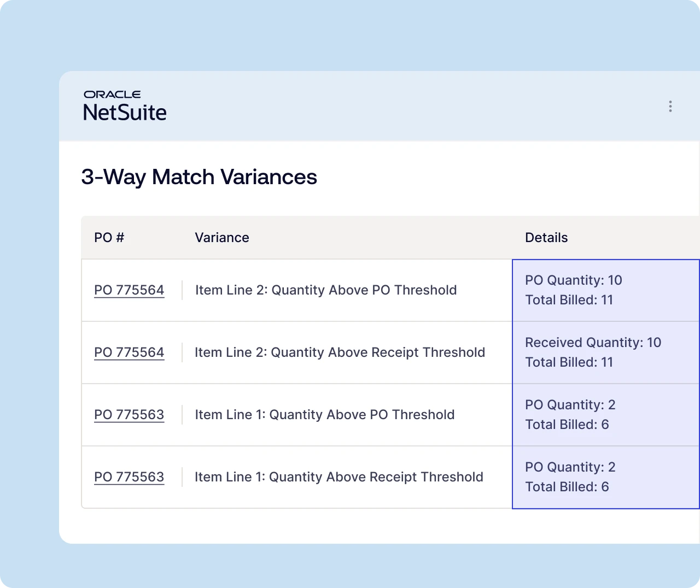
Task: Click the PO Quantity: 10 detail
Action: 574,280
